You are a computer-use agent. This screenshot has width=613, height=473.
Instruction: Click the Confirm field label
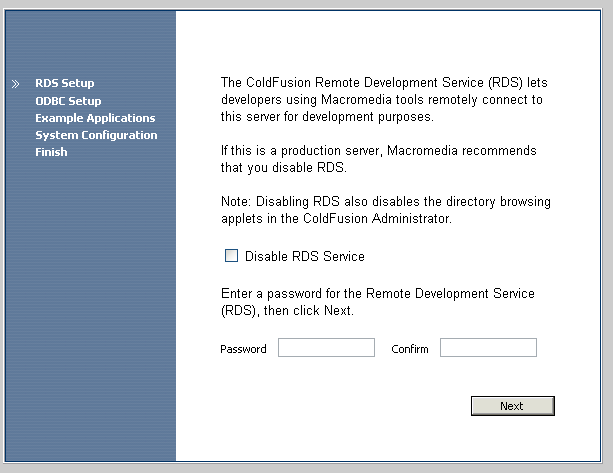tap(410, 349)
